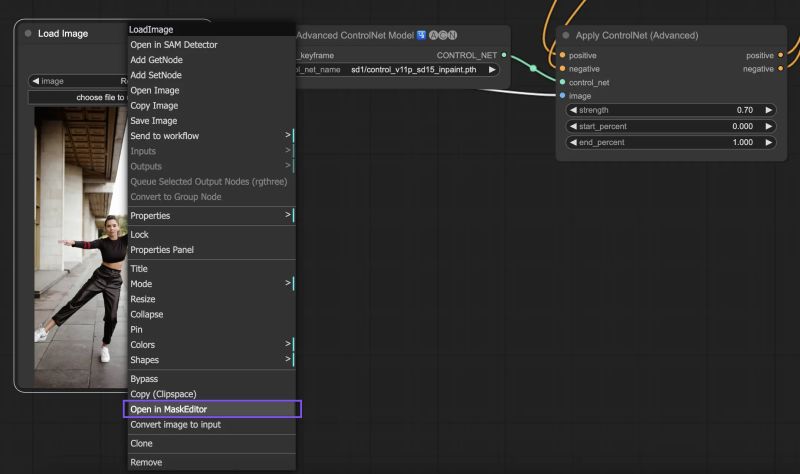Click the image input connector dot
The image size is (800, 474).
562,95
